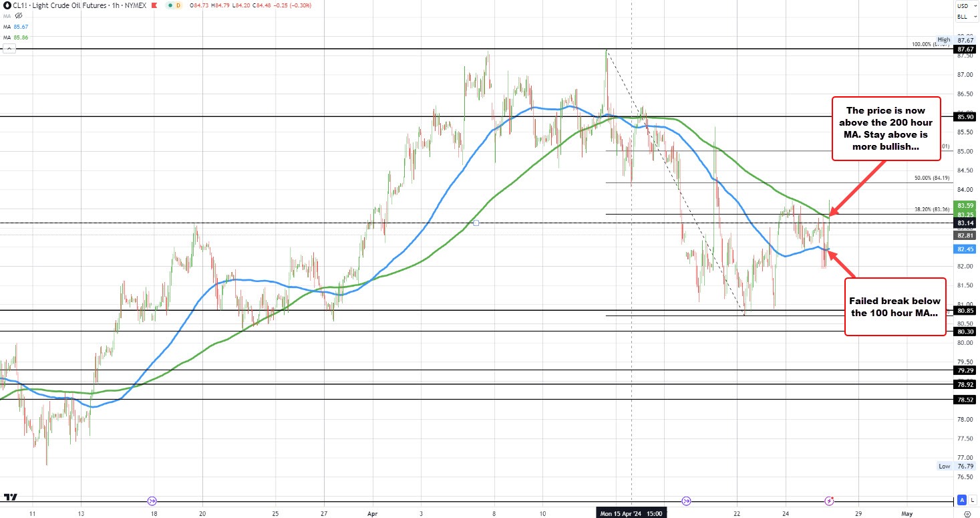This screenshot has height=518, width=980.
Task: Click the black 83.14 price label
Action: 965,223
